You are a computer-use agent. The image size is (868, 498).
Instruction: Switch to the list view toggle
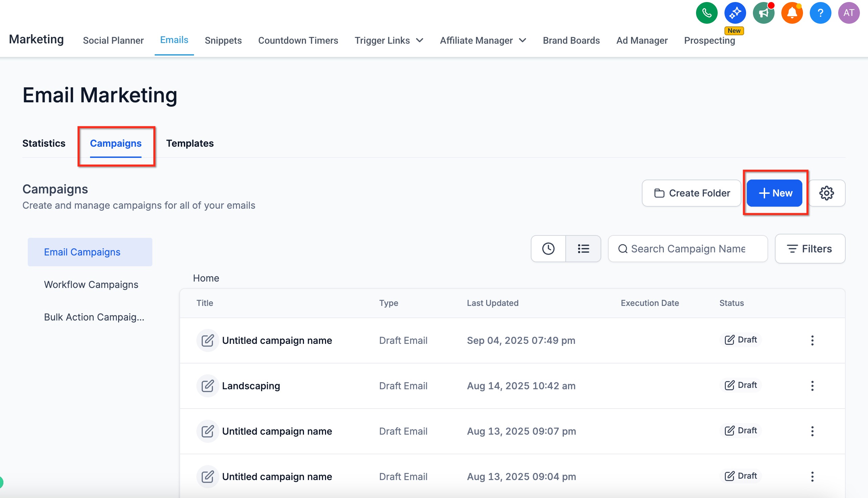[x=583, y=249]
